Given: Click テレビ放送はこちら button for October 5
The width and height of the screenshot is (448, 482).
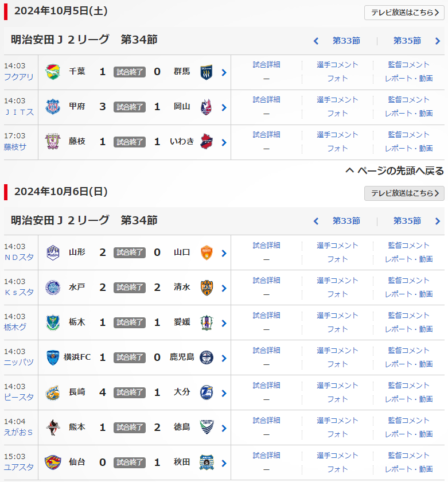Looking at the screenshot, I should coord(404,13).
